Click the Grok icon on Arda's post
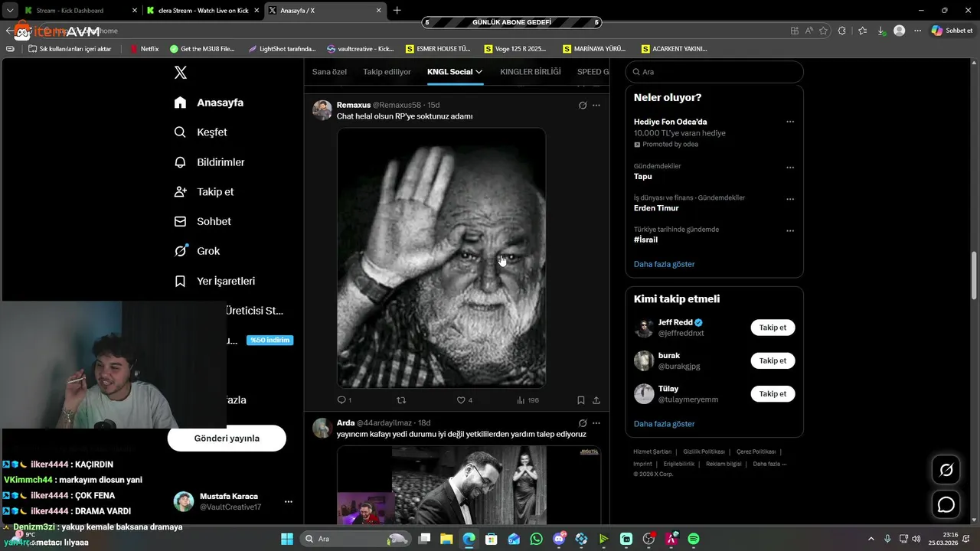 pyautogui.click(x=583, y=423)
